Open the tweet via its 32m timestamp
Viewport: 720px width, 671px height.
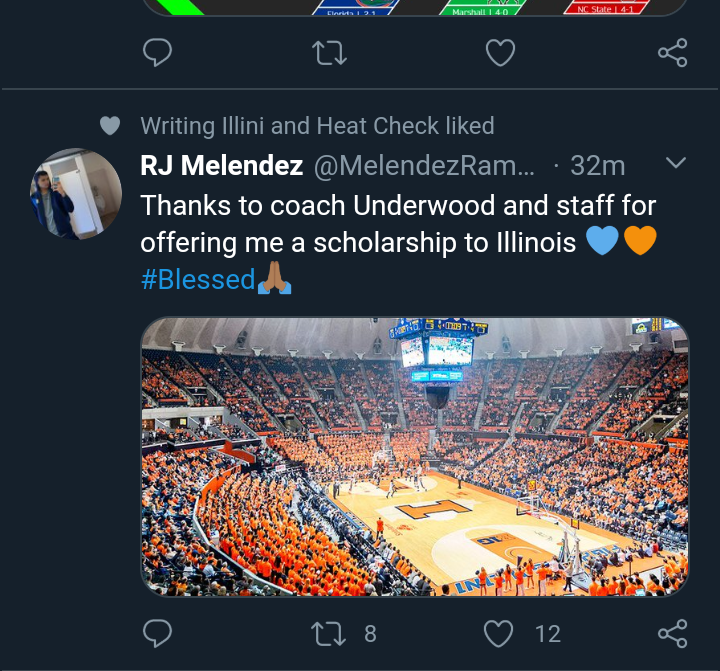tap(596, 165)
